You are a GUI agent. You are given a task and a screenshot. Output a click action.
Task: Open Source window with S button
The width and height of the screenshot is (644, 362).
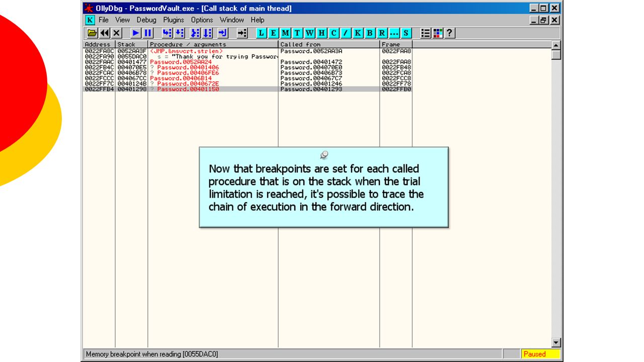click(x=406, y=33)
